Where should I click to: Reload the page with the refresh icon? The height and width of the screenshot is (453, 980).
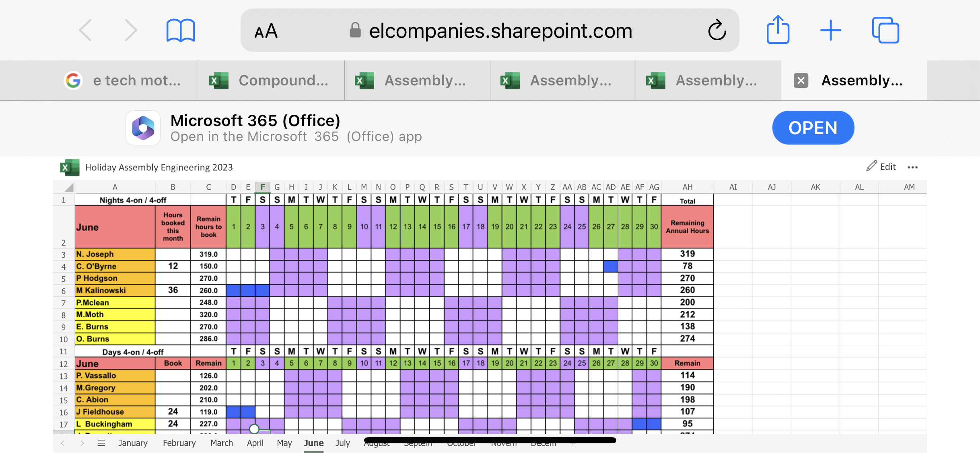click(717, 31)
